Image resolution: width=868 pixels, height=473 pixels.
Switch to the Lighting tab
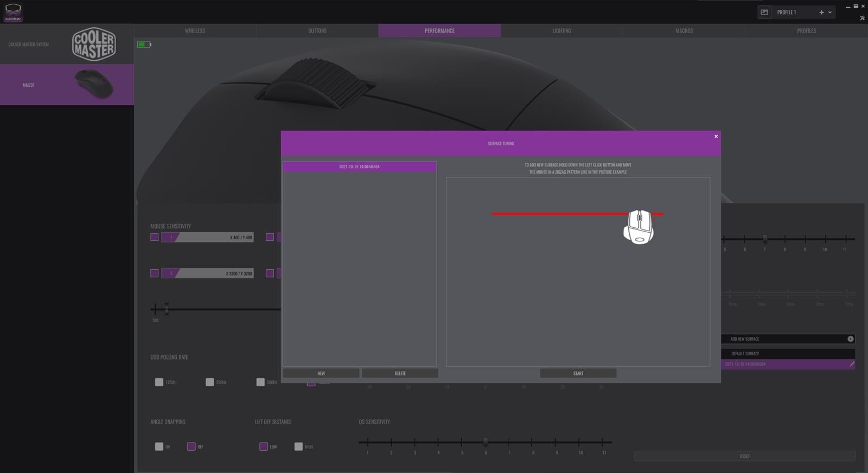click(561, 31)
